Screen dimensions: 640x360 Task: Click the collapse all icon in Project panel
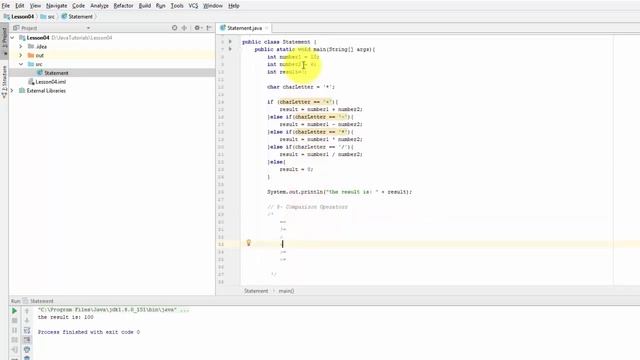pyautogui.click(x=184, y=28)
